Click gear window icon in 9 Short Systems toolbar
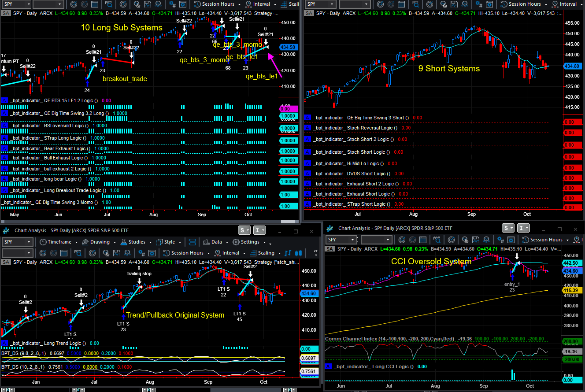Viewport: 585px width, 392px height. (489, 4)
